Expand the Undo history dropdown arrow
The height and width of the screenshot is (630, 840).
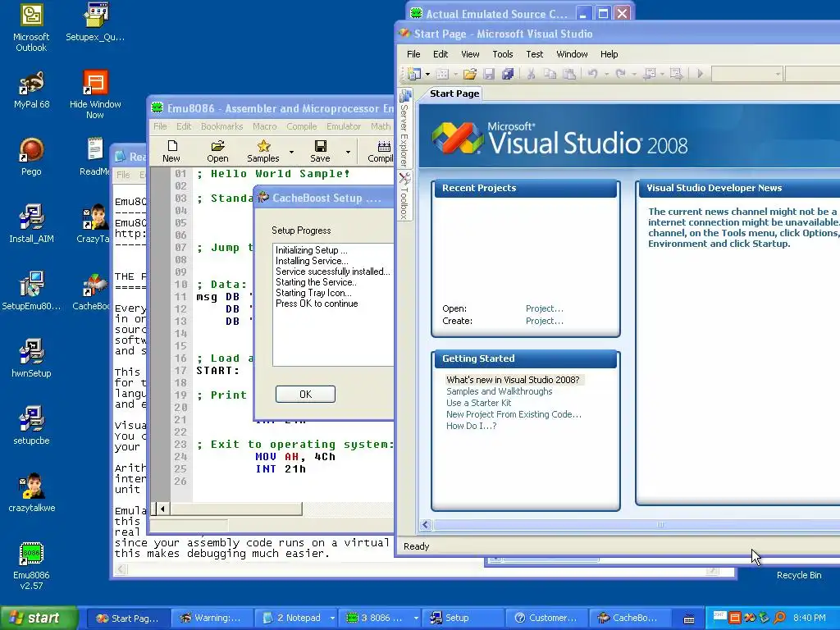[606, 74]
